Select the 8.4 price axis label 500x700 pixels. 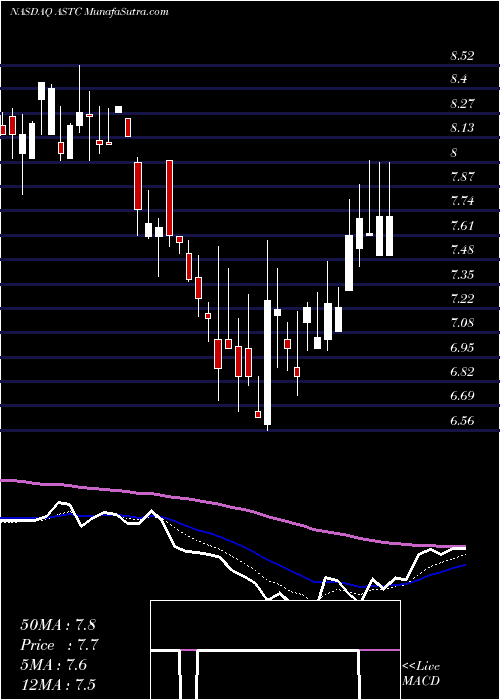tap(459, 79)
